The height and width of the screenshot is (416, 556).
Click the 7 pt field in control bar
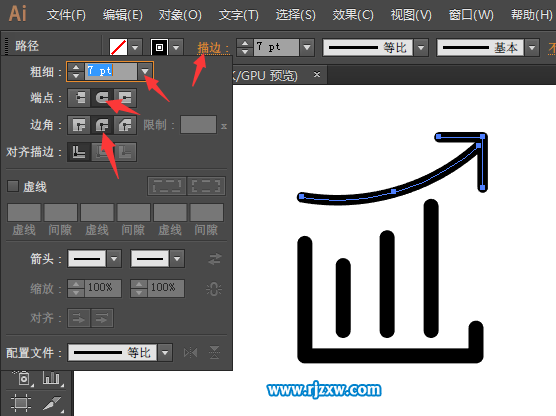[276, 47]
